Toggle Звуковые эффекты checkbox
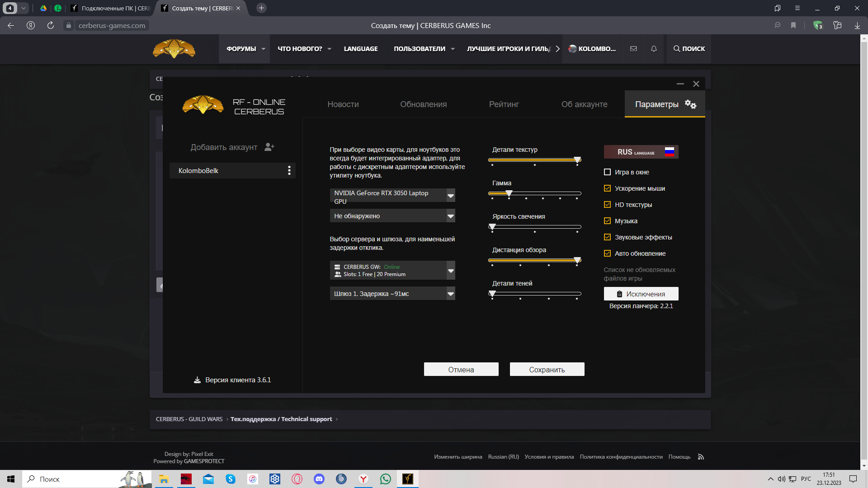Image resolution: width=868 pixels, height=488 pixels. [x=607, y=237]
